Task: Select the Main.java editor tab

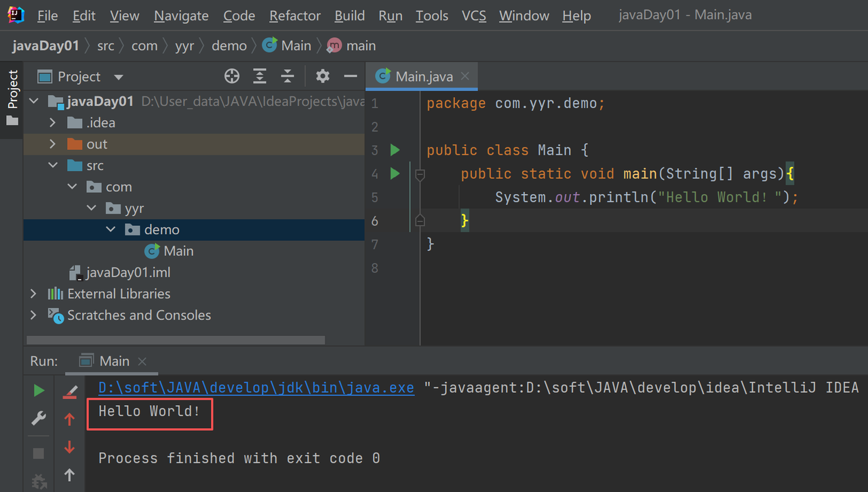Action: coord(421,76)
